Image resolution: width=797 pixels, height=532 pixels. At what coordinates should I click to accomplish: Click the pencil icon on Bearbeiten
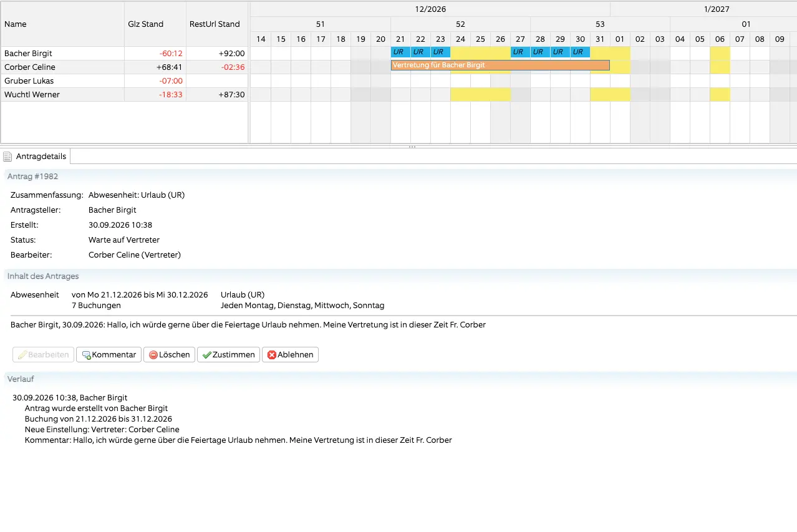point(22,355)
